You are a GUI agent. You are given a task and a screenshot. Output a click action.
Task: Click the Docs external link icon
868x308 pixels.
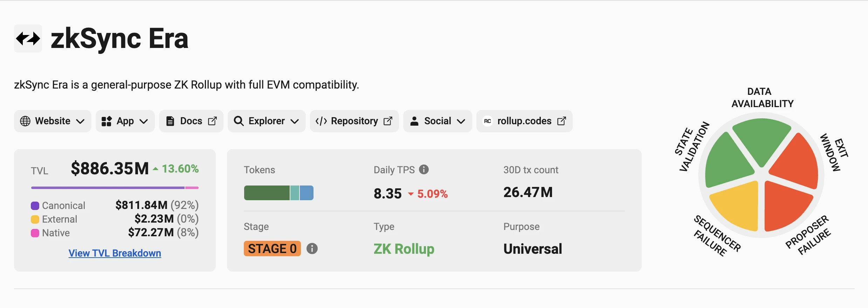click(x=212, y=121)
